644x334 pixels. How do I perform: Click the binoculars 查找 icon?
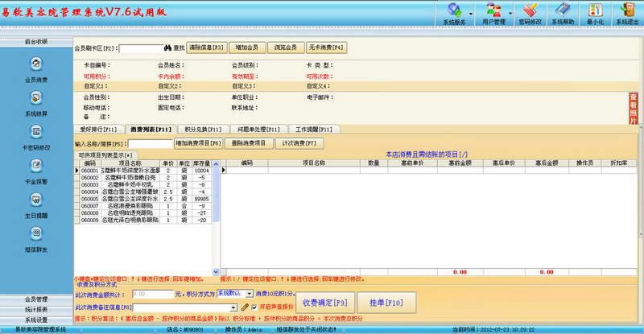coord(167,47)
